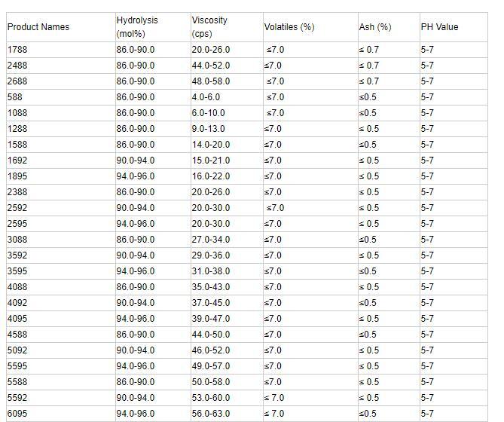Select the Hydrolysis (mol%) header cell

tap(137, 27)
